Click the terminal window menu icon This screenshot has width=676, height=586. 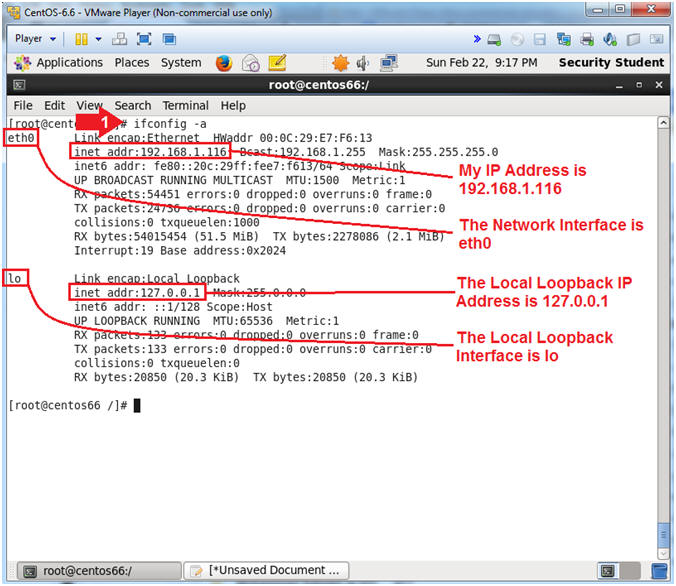coord(19,85)
